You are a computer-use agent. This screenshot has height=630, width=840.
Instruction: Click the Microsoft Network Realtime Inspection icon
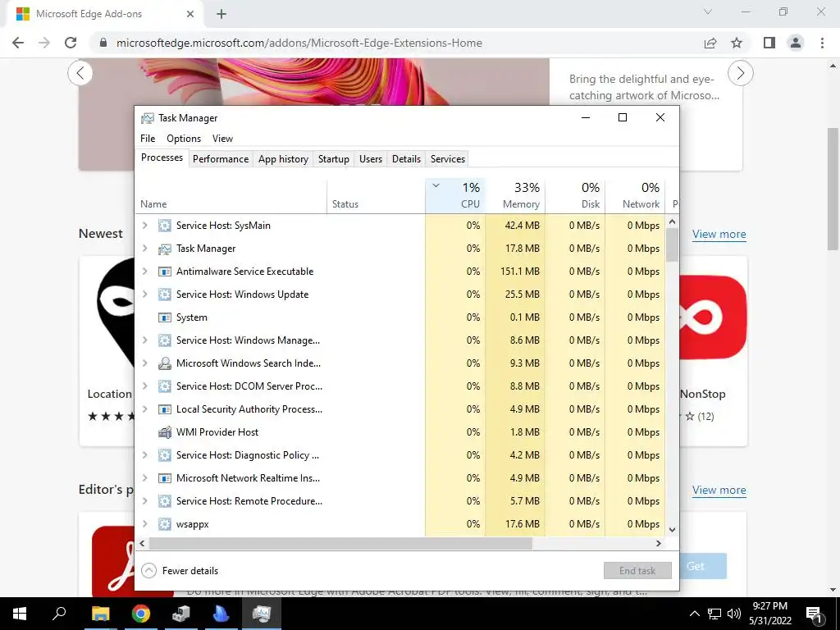point(164,478)
